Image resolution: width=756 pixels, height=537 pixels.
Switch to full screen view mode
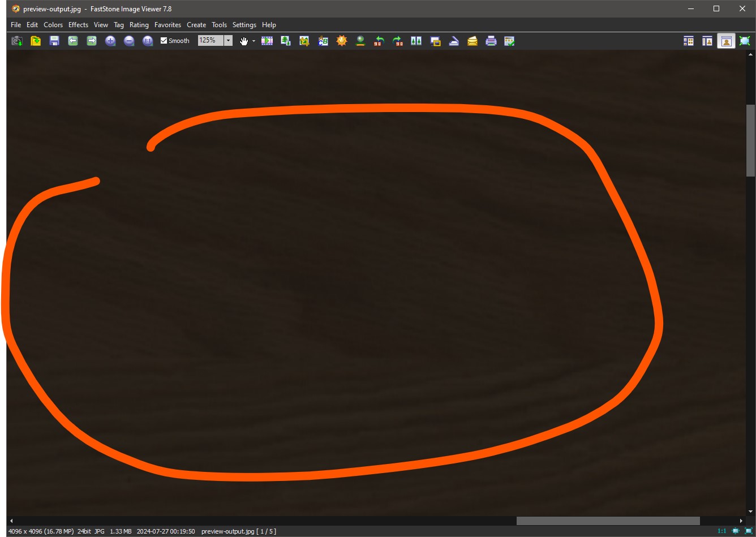point(745,41)
